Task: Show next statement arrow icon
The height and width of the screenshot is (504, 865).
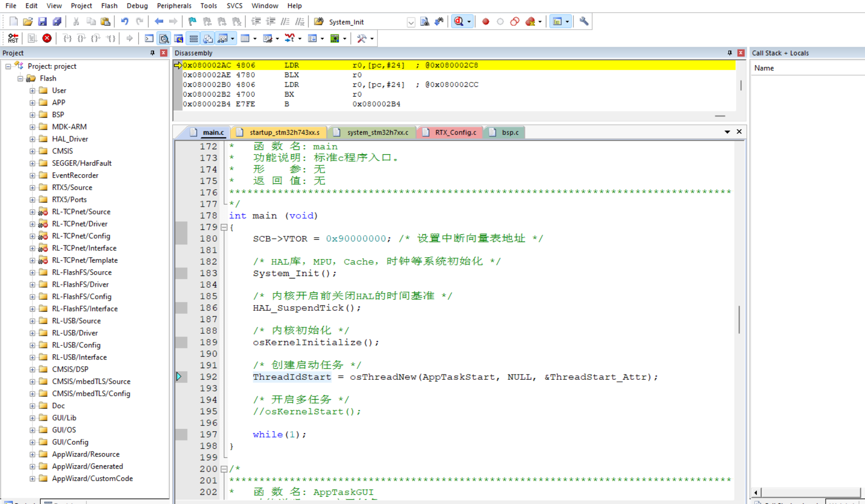Action: tap(130, 38)
